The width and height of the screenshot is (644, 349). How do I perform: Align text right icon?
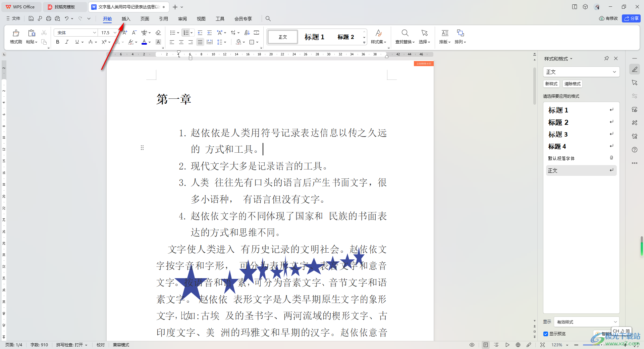tap(191, 42)
